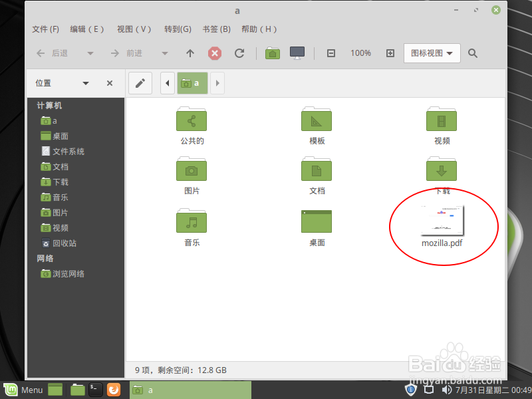Refresh the current folder view
This screenshot has width=532, height=399.
tap(239, 53)
